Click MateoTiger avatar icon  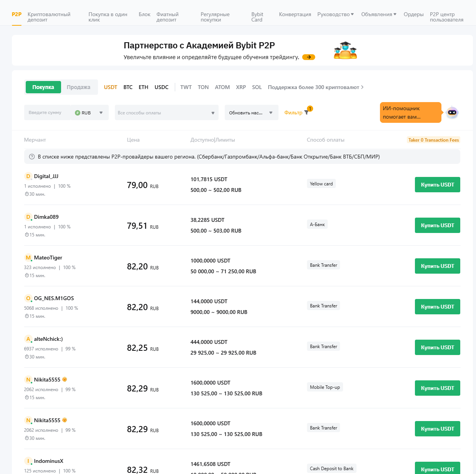(28, 258)
